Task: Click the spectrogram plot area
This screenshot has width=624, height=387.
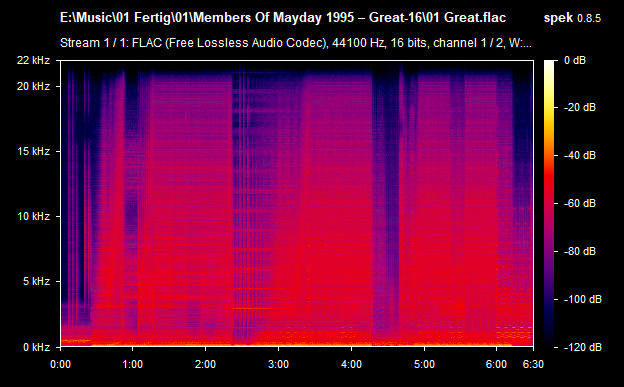Action: tap(297, 203)
